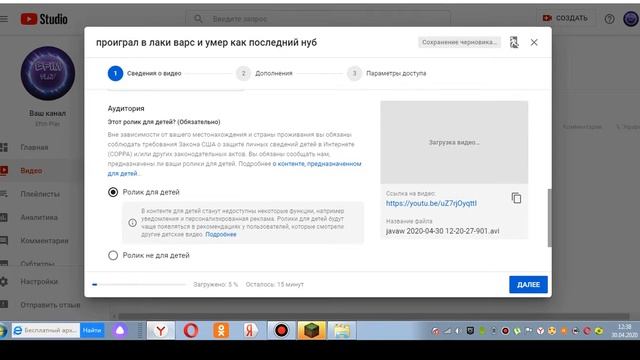Viewport: 640px width, 360px height.
Task: Copy the video link with the copy icon
Action: click(x=516, y=198)
